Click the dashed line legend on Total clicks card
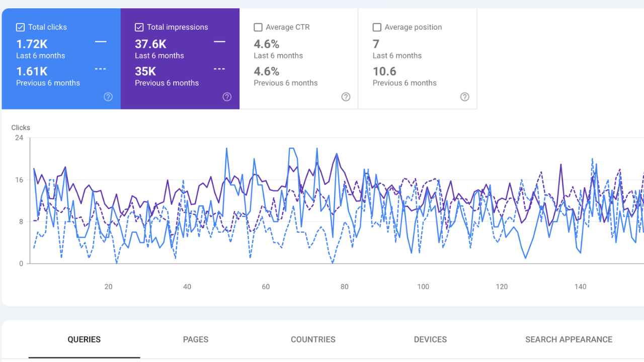This screenshot has height=362, width=644. point(101,69)
